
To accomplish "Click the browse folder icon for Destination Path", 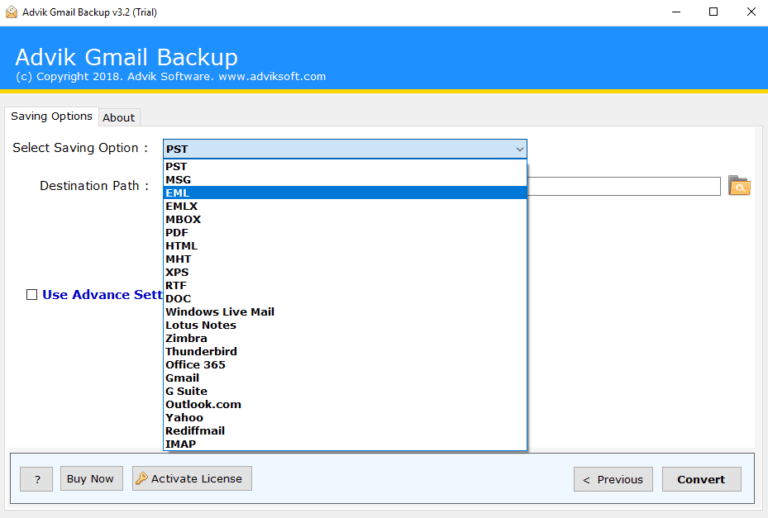I will pyautogui.click(x=739, y=186).
